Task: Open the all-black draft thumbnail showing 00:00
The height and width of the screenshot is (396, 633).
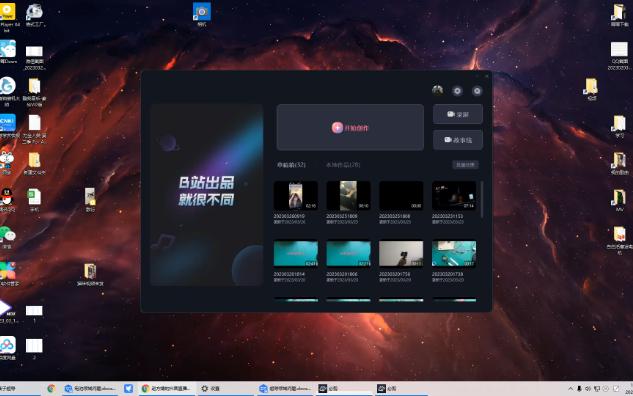Action: (x=401, y=195)
